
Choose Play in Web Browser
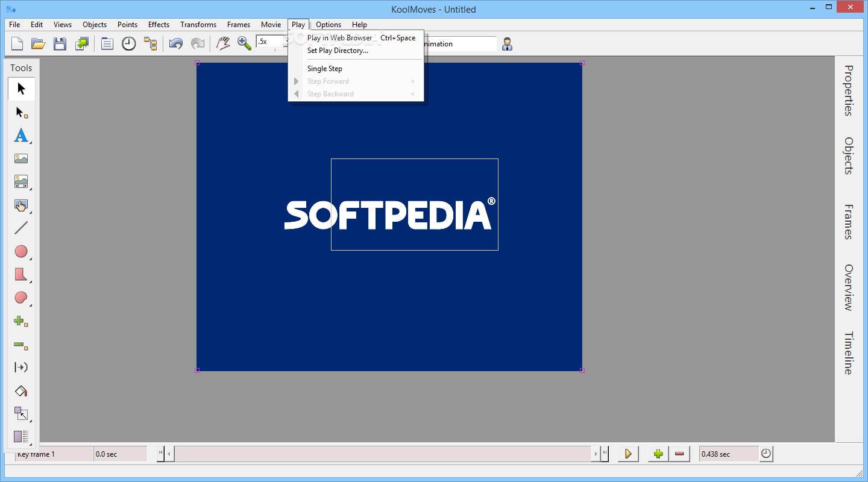pos(357,38)
